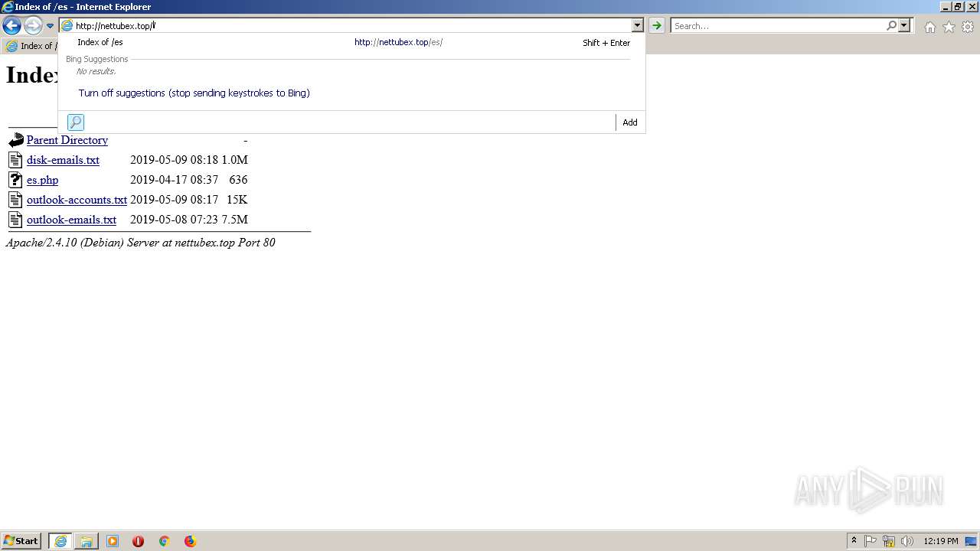Viewport: 980px width, 551px height.
Task: Click the '2019-04-17 08:37' timestamp of es.php
Action: [174, 180]
